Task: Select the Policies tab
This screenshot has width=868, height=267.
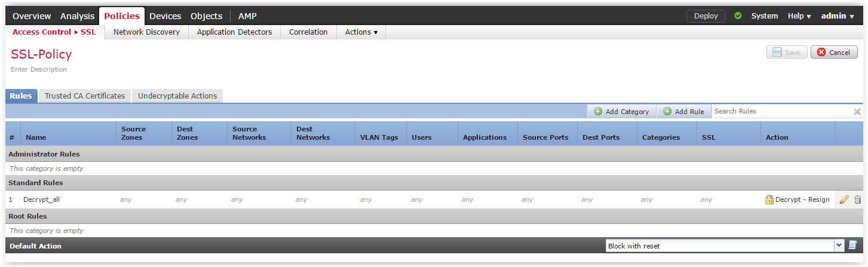Action: [x=122, y=16]
